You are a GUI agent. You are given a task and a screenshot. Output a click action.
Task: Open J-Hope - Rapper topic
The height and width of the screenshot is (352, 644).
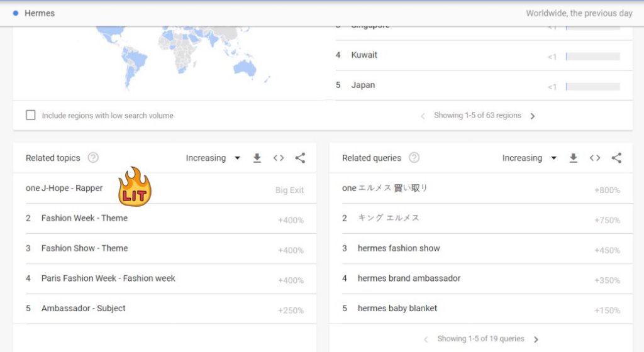(x=72, y=189)
